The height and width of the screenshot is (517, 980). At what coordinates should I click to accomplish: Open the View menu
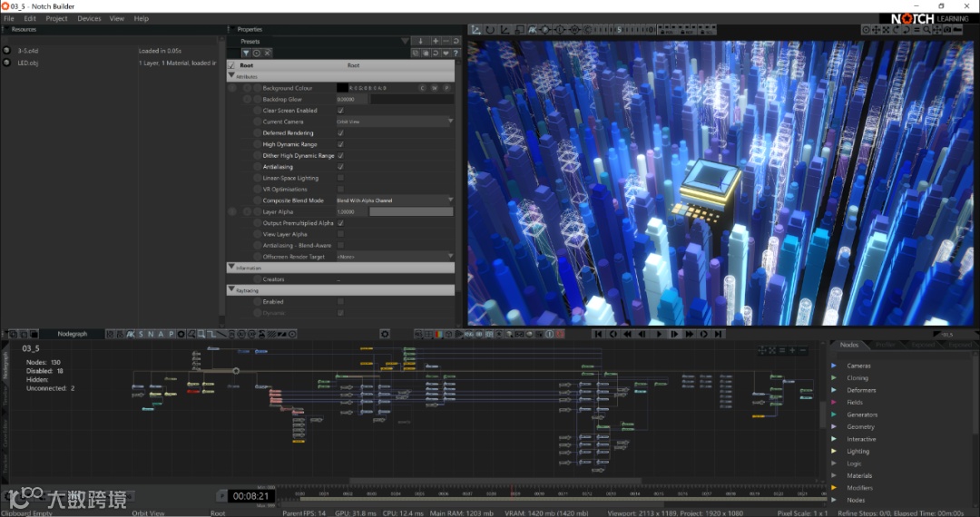tap(117, 19)
